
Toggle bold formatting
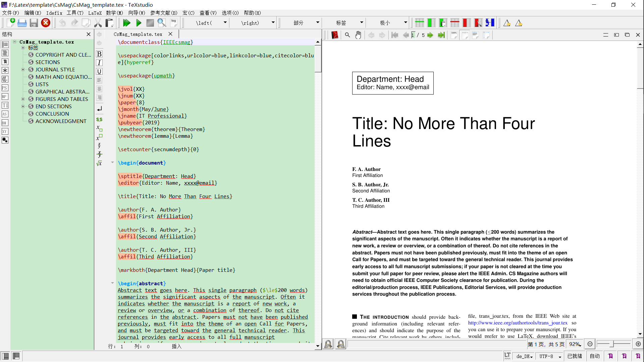pyautogui.click(x=99, y=54)
